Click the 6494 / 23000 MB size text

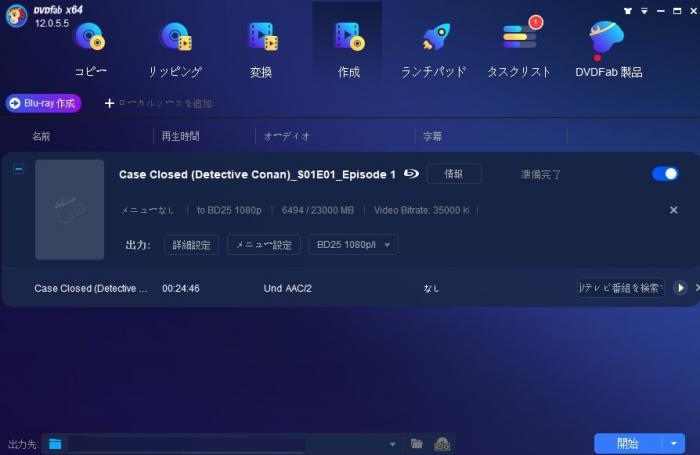pos(317,210)
